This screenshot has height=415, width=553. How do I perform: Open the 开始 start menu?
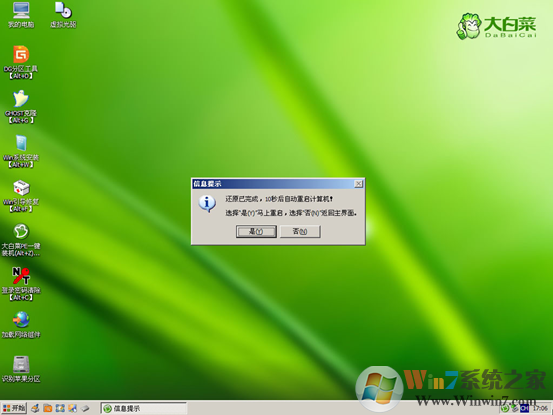[14, 408]
